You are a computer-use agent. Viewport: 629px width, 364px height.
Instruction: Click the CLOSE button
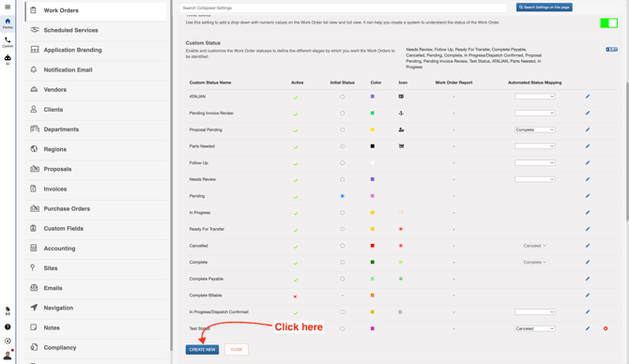[237, 350]
